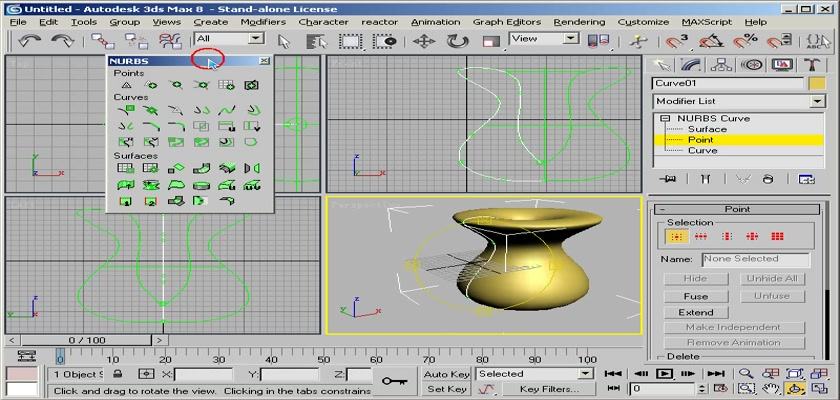840x400 pixels.
Task: Click Create CV Surface in NURBS toolbox
Action: 126,168
